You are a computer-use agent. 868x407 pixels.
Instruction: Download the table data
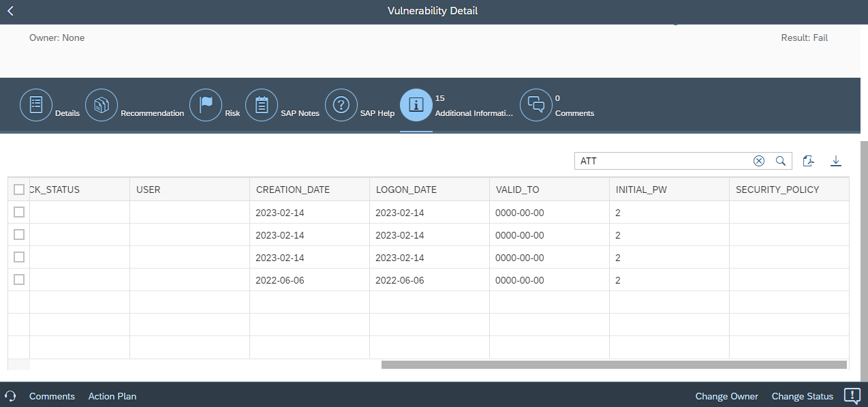(836, 161)
